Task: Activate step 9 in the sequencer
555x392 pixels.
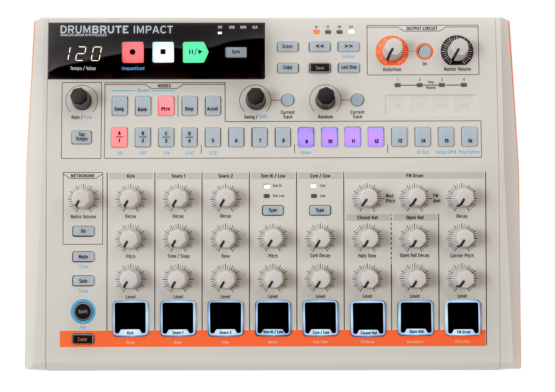Action: (x=306, y=137)
